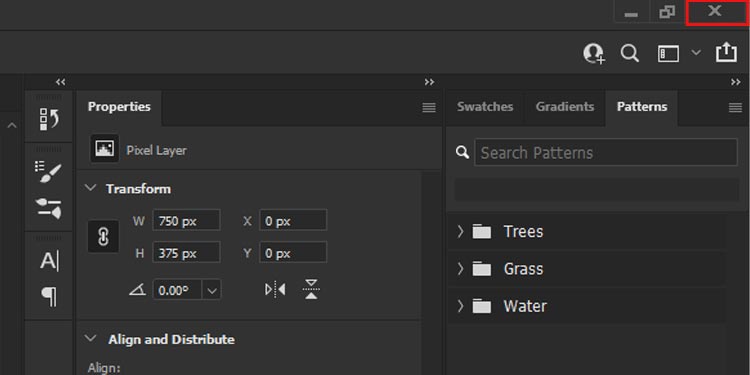
Task: Expand the Grass pattern group
Action: coord(460,269)
